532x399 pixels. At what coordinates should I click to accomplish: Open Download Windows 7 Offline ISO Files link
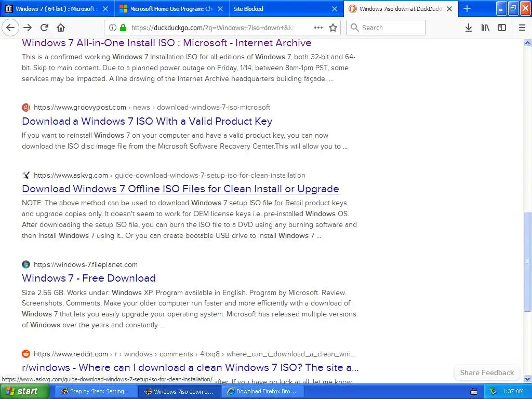pos(180,189)
